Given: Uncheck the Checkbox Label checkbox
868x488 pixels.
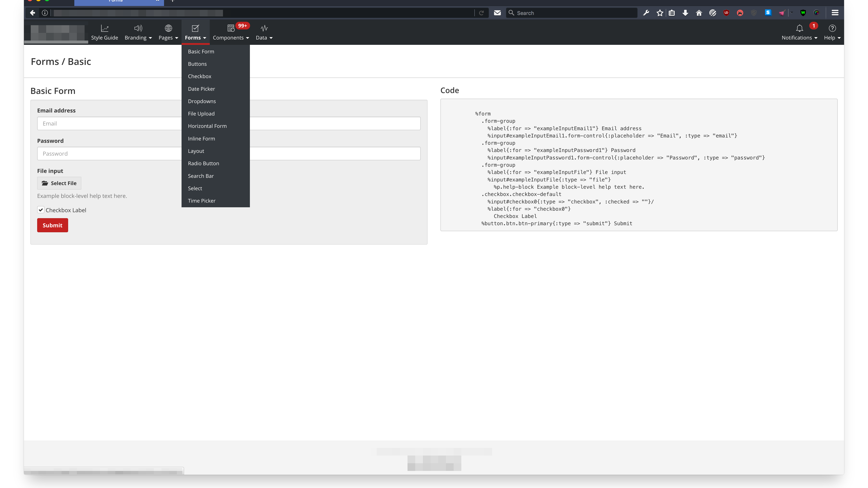Looking at the screenshot, I should [41, 210].
